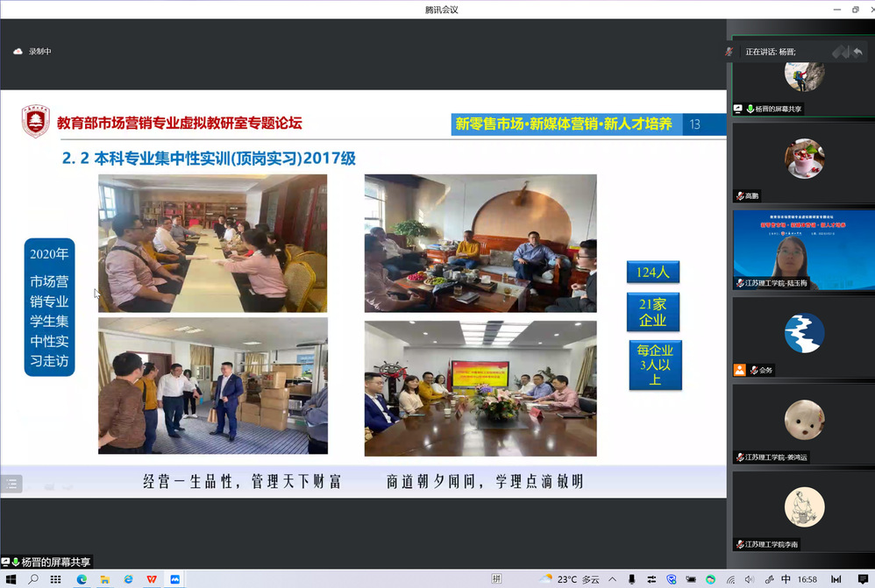Open the weather widget showing 23°C 多云

pyautogui.click(x=569, y=579)
